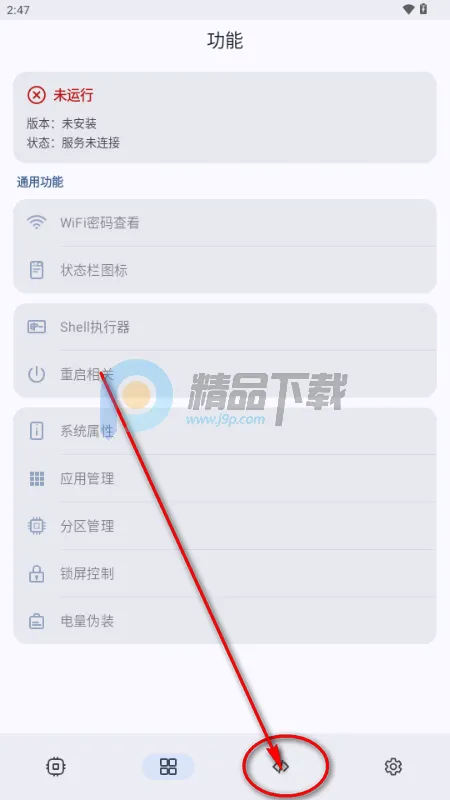Open the code brackets tab circled in red
450x800 pixels.
pyautogui.click(x=281, y=766)
